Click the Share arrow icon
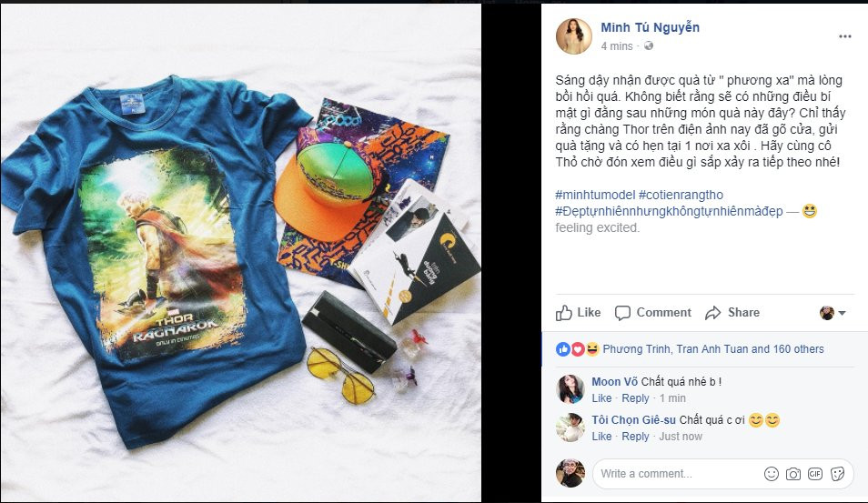868x503 pixels. (x=713, y=313)
